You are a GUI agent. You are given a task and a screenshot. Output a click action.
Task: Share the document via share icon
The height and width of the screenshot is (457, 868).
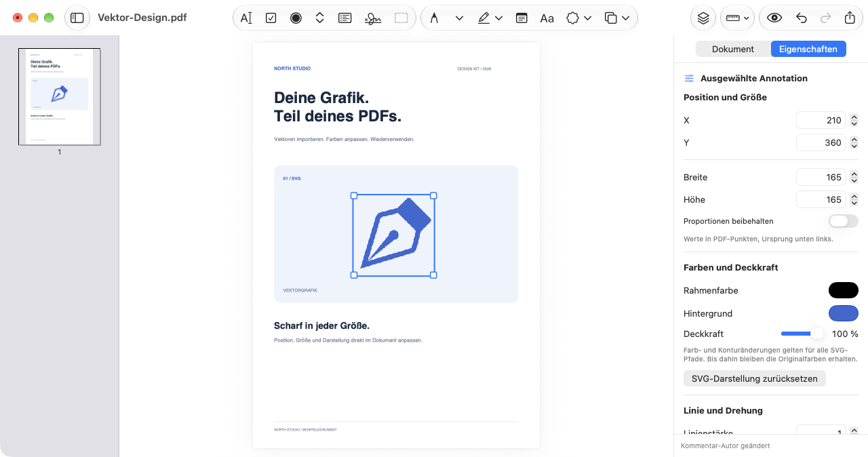coord(850,18)
